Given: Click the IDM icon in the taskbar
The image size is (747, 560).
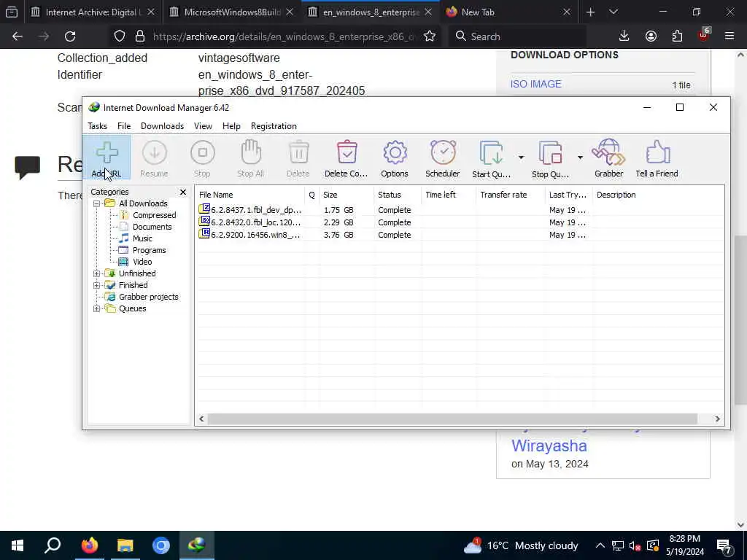Looking at the screenshot, I should point(197,545).
